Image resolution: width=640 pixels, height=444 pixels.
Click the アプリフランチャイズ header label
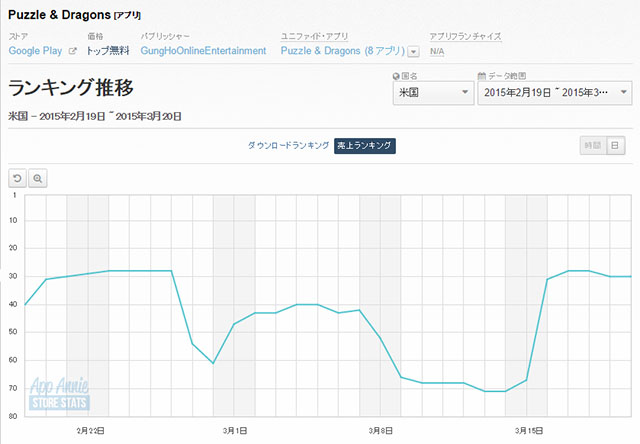point(465,36)
